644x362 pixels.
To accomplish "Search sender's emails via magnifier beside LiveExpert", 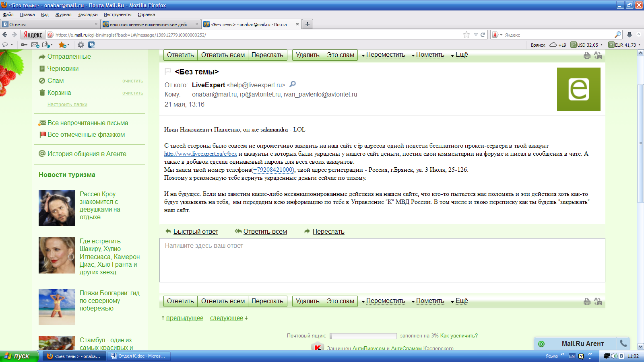I will pos(293,84).
